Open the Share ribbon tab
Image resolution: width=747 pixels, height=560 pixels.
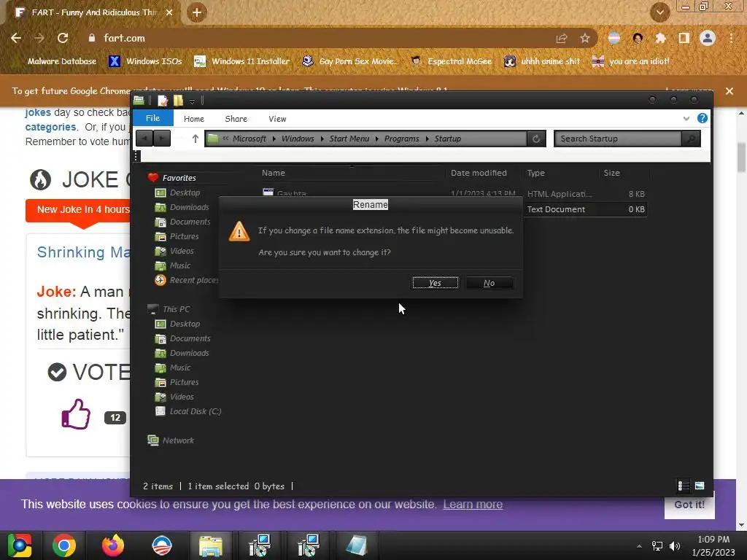tap(236, 119)
